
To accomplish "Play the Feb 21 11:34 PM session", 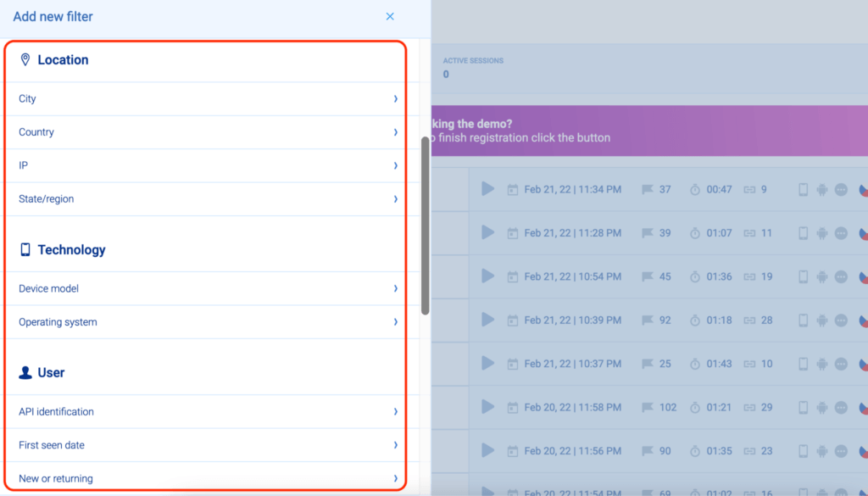I will (x=487, y=189).
